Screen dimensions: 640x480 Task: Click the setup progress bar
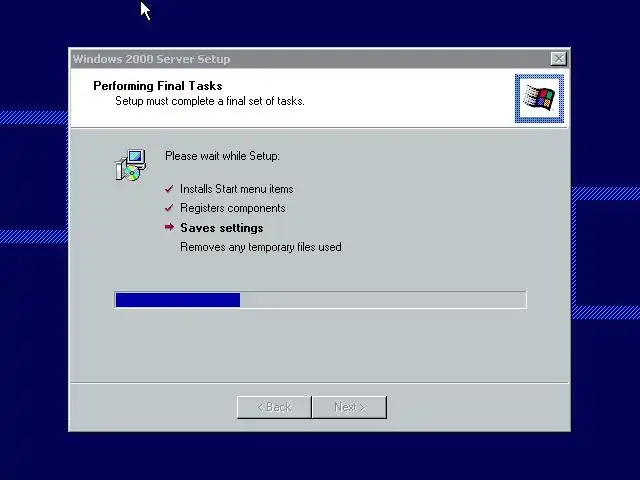(x=320, y=300)
